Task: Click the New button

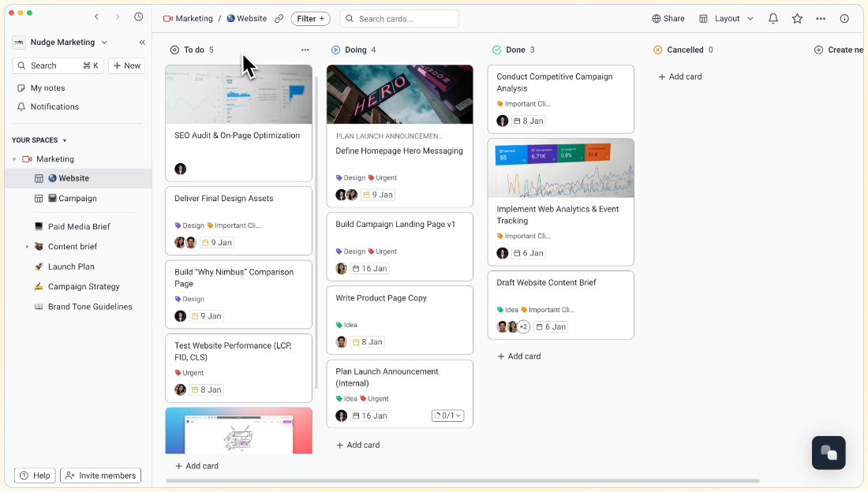Action: (x=127, y=65)
